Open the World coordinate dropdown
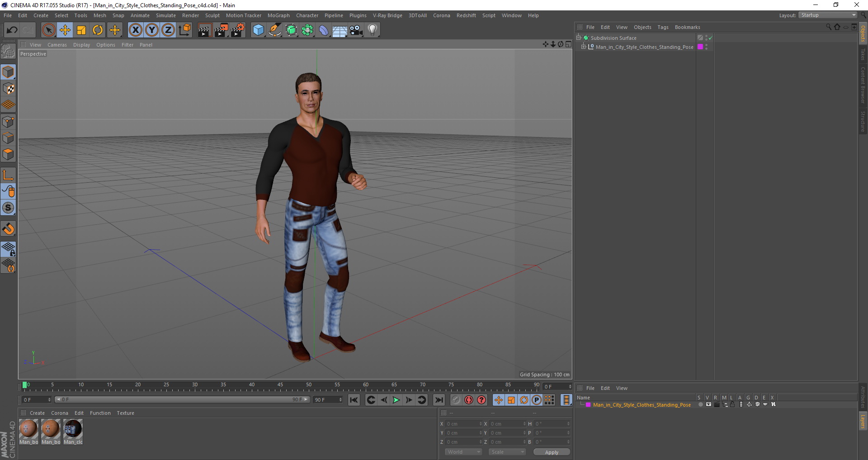The width and height of the screenshot is (868, 460). (x=463, y=452)
